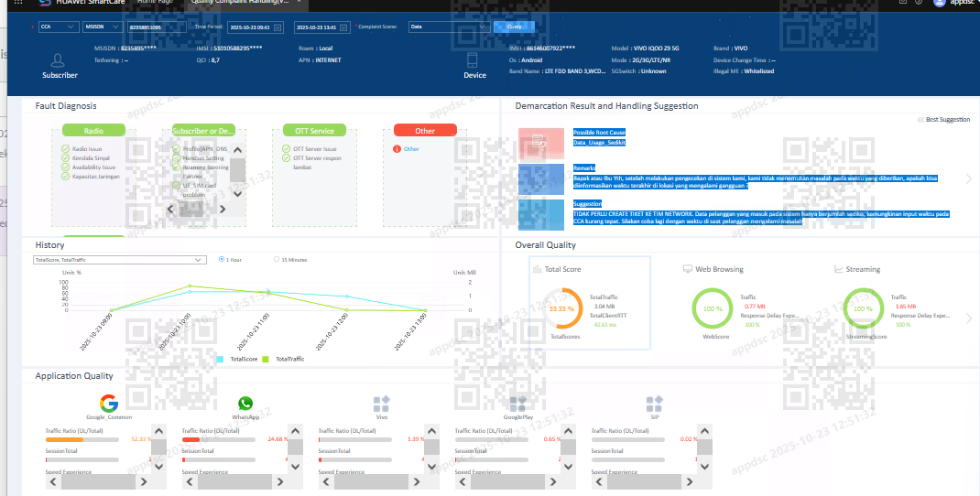Select the 1 Hour radio button
980x496 pixels.
tap(222, 259)
